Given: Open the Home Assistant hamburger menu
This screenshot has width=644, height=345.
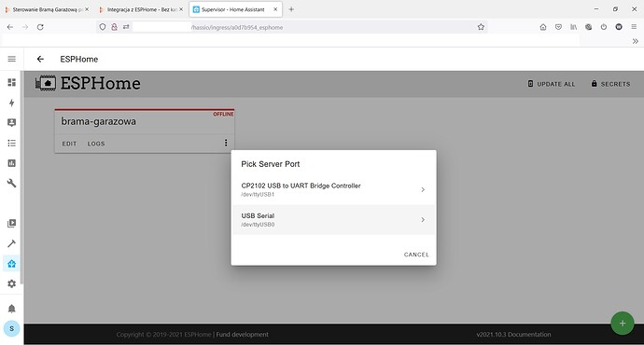Looking at the screenshot, I should 11,59.
